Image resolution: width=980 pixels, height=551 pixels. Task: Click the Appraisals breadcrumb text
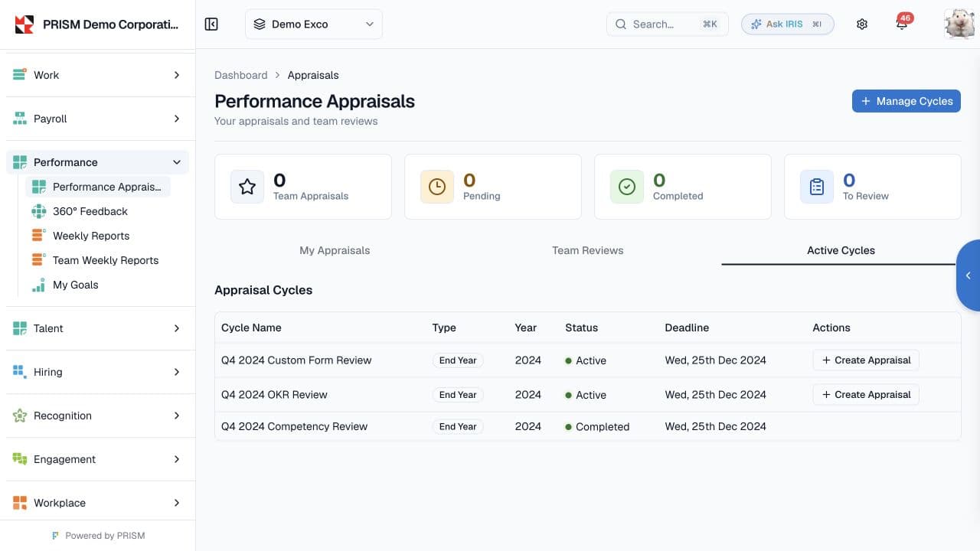(x=313, y=75)
